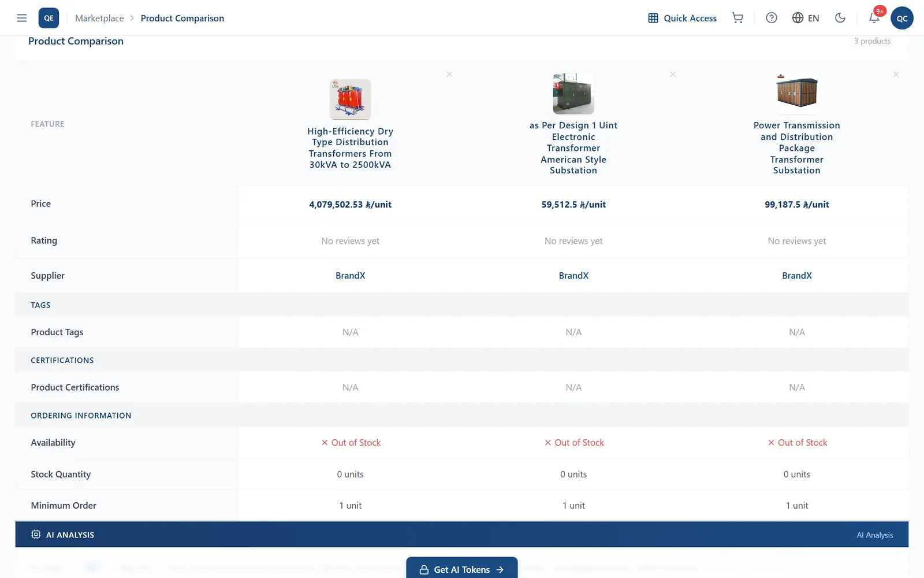Open the QC user avatar menu
Screen dimensions: 924x578
coord(902,18)
